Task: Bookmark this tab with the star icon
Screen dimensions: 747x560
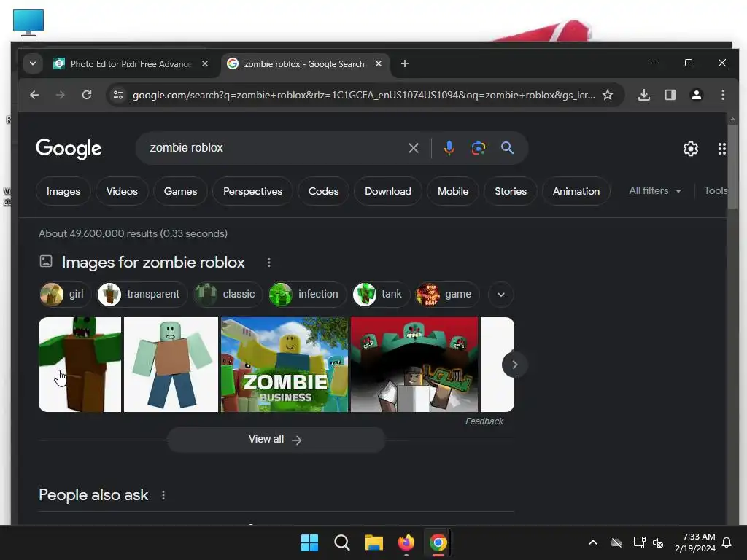Action: [x=608, y=95]
